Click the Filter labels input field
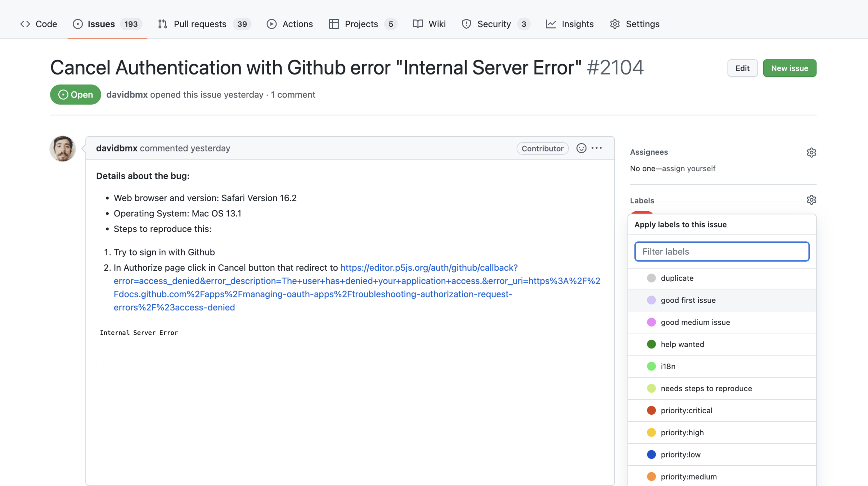868x486 pixels. click(721, 251)
